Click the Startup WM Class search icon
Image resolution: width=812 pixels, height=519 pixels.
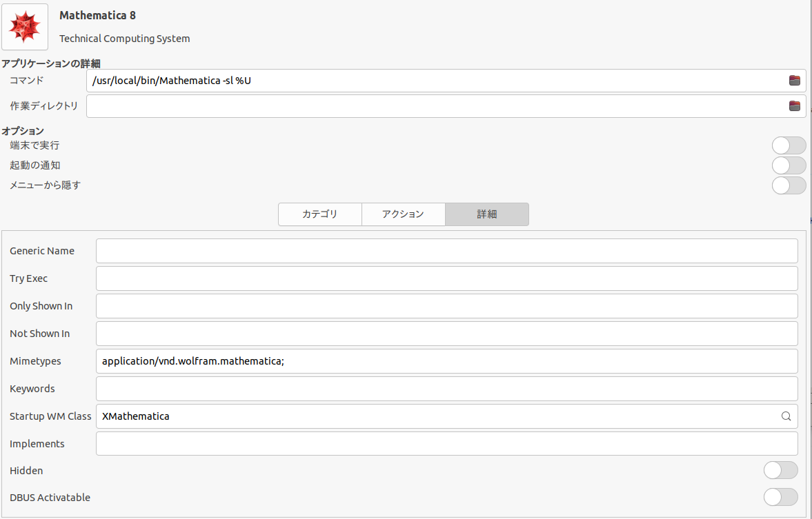[786, 416]
